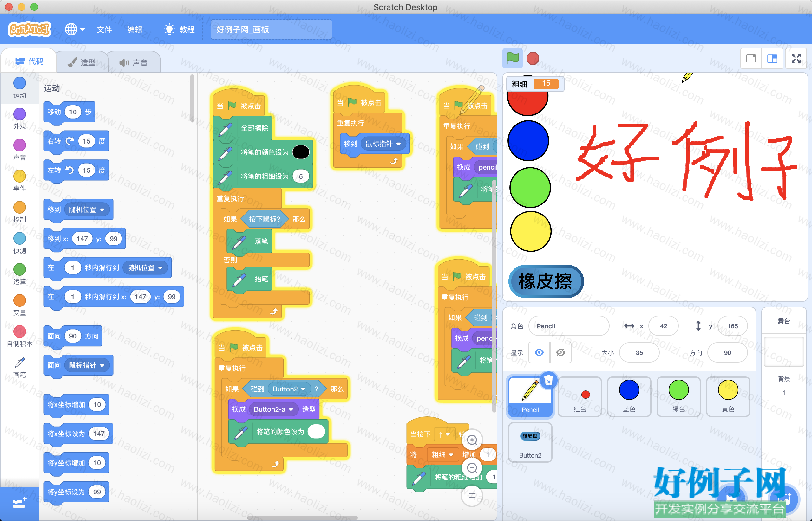Select the stage backdrop thumbnail

(784, 351)
